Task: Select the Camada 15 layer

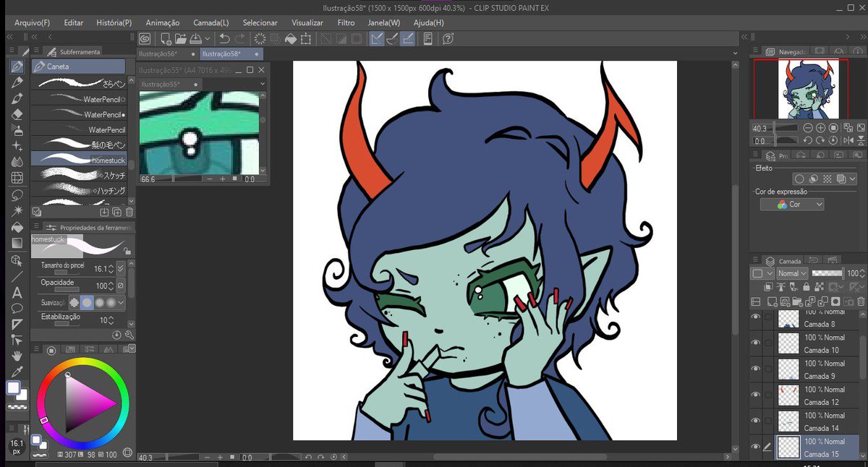Action: click(818, 447)
